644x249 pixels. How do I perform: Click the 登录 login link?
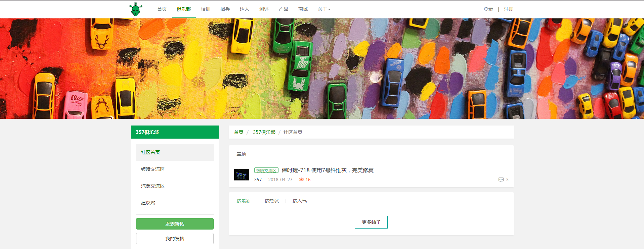[x=488, y=9]
